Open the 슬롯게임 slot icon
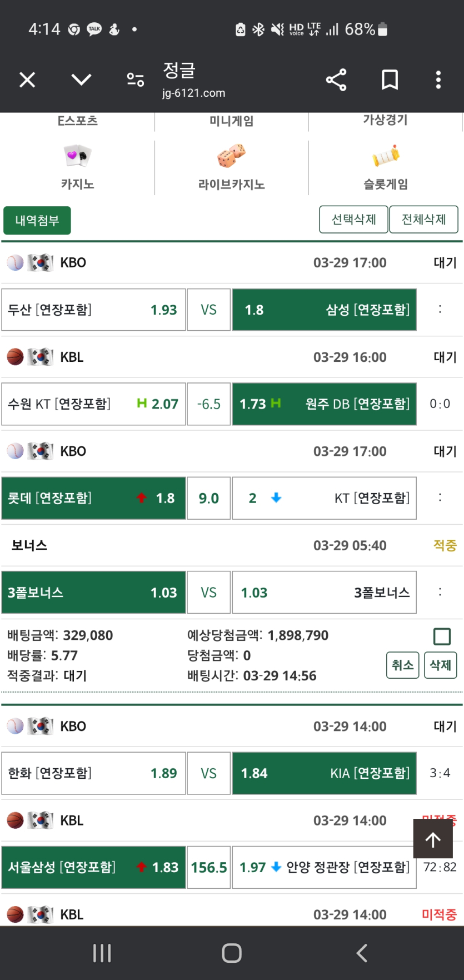464x980 pixels. (386, 156)
